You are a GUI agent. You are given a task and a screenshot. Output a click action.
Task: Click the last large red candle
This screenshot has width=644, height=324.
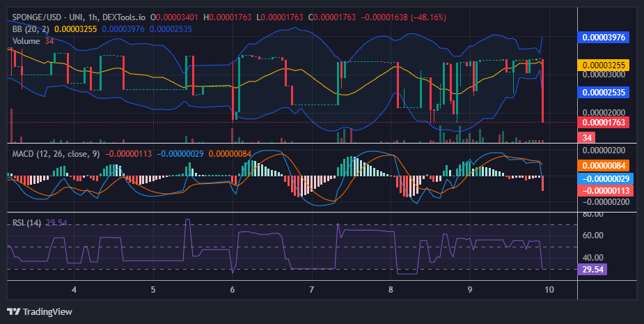(542, 91)
